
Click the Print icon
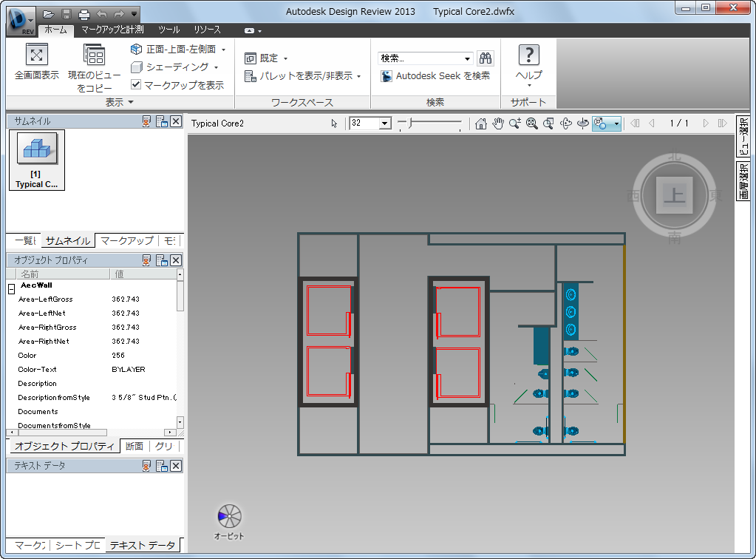click(84, 14)
